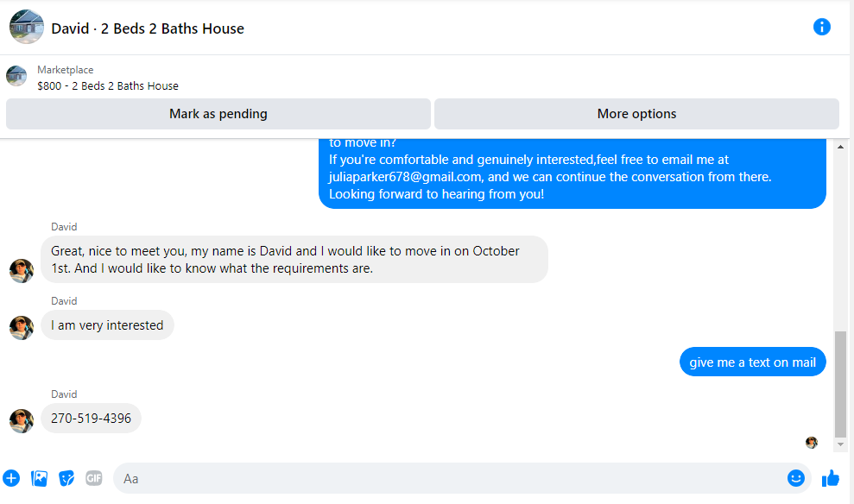Click the chat scrollbar thumb

click(x=840, y=384)
